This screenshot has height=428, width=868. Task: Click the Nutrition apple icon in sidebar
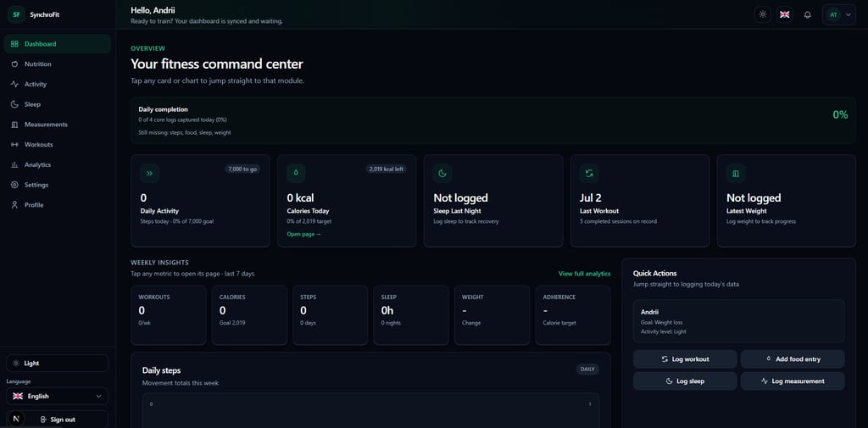click(14, 64)
